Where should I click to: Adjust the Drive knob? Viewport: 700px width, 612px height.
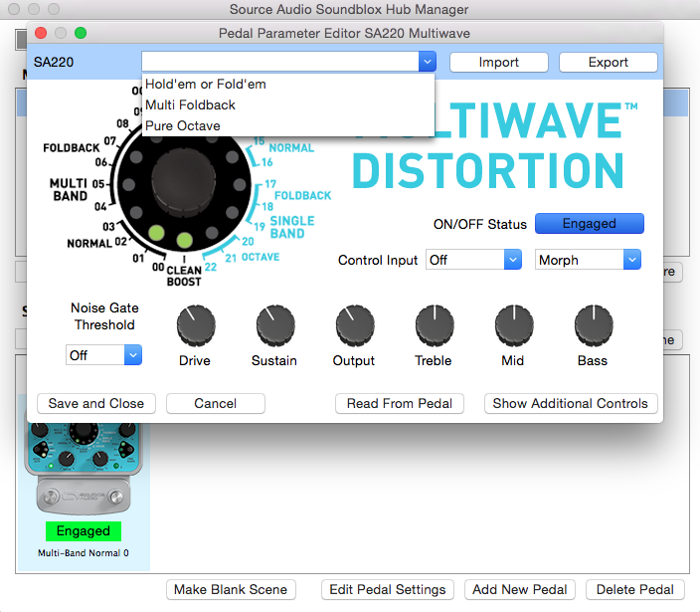[196, 325]
